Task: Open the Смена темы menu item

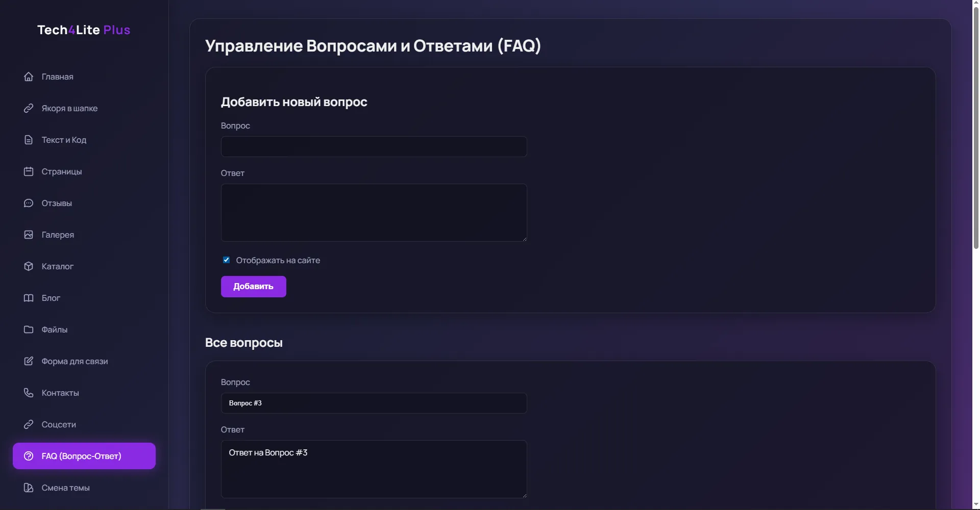Action: [x=65, y=488]
